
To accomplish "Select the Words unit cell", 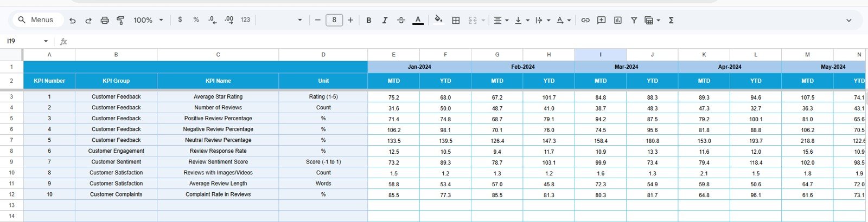I will (x=323, y=184).
